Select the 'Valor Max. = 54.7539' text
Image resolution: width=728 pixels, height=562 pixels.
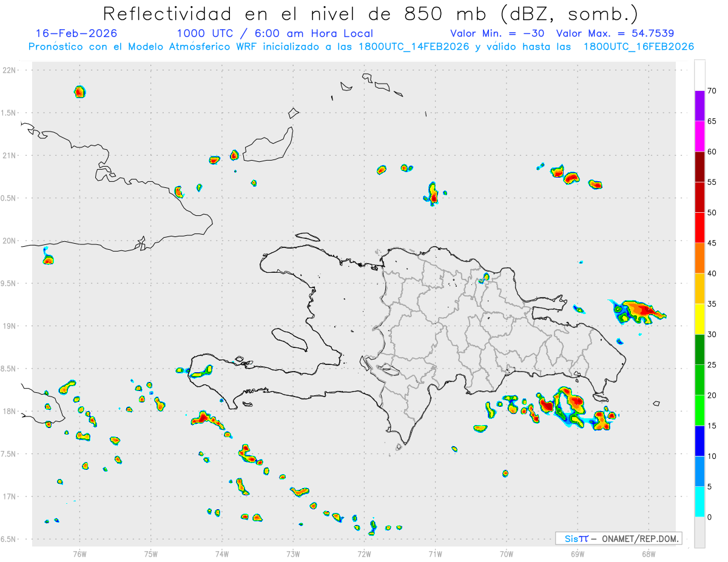click(x=615, y=33)
